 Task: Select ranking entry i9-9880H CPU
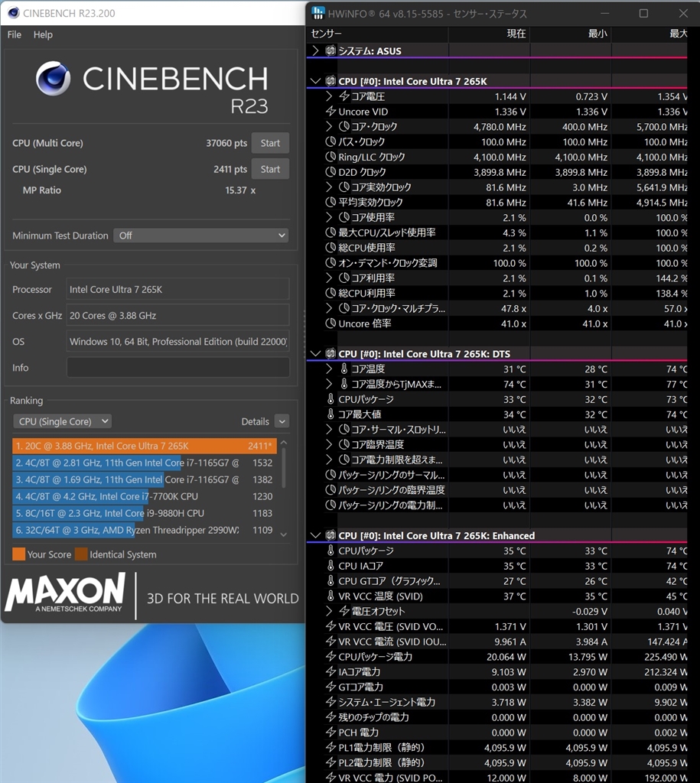[145, 513]
